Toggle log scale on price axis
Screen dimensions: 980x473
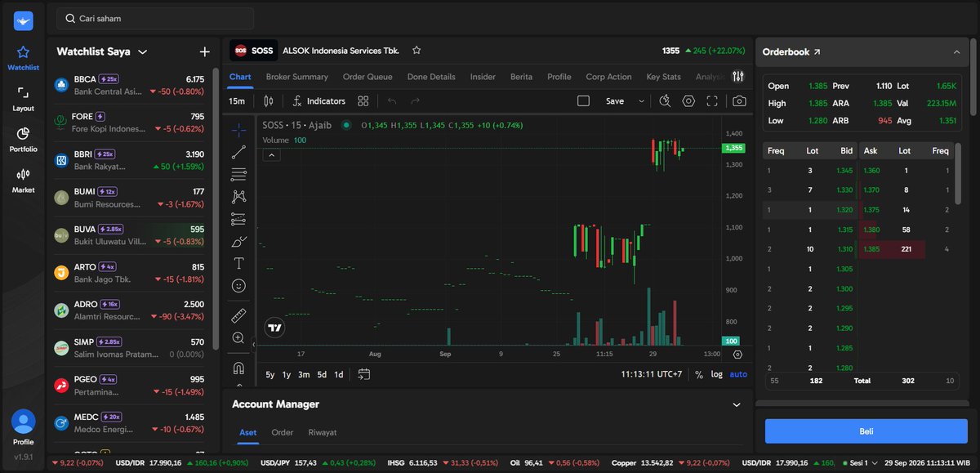717,374
